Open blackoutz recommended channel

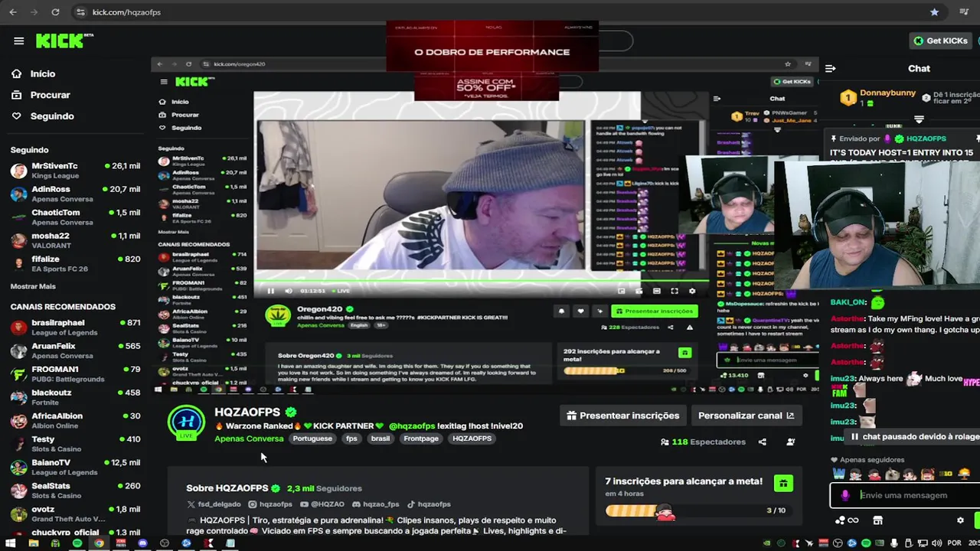tap(75, 397)
